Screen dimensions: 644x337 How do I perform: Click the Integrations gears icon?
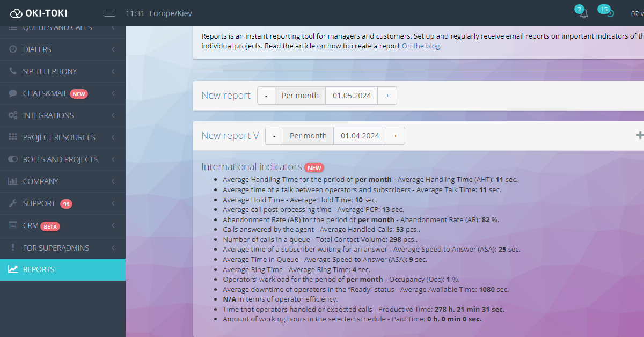pyautogui.click(x=13, y=115)
